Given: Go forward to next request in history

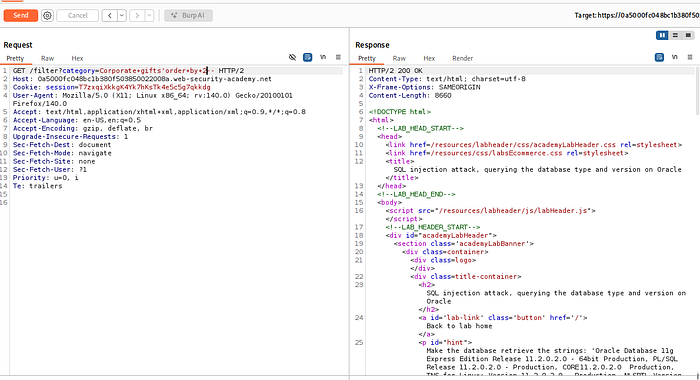Looking at the screenshot, I should click(137, 15).
